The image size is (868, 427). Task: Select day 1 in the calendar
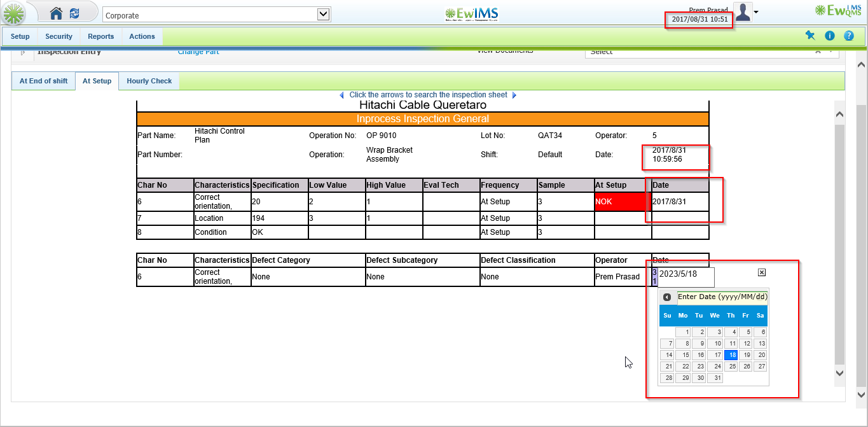click(683, 332)
